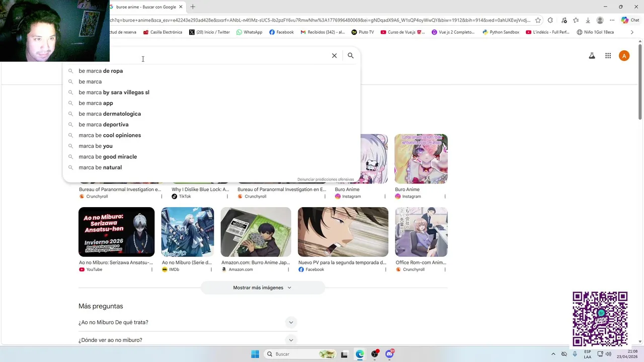Add this page to favorites star
The height and width of the screenshot is (362, 644).
tap(538, 20)
